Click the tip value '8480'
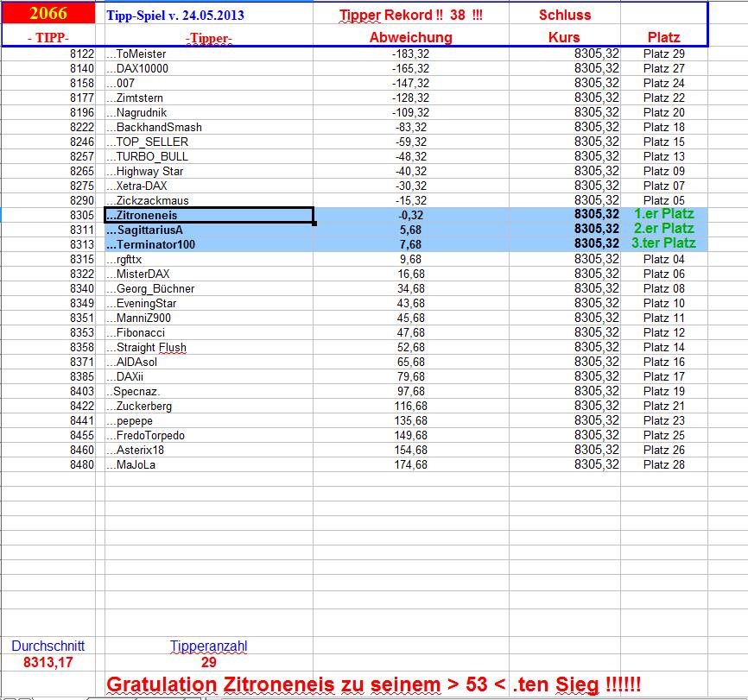The width and height of the screenshot is (748, 700). 48,464
